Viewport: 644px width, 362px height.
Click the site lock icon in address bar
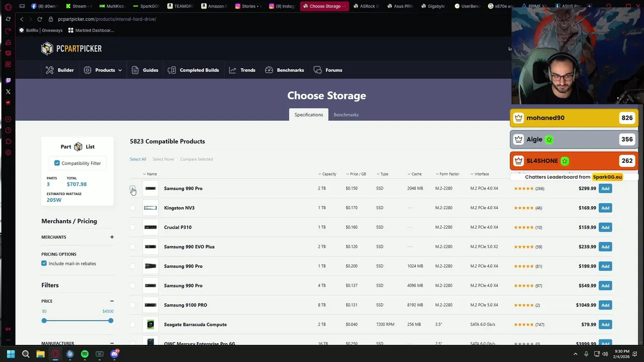click(51, 19)
